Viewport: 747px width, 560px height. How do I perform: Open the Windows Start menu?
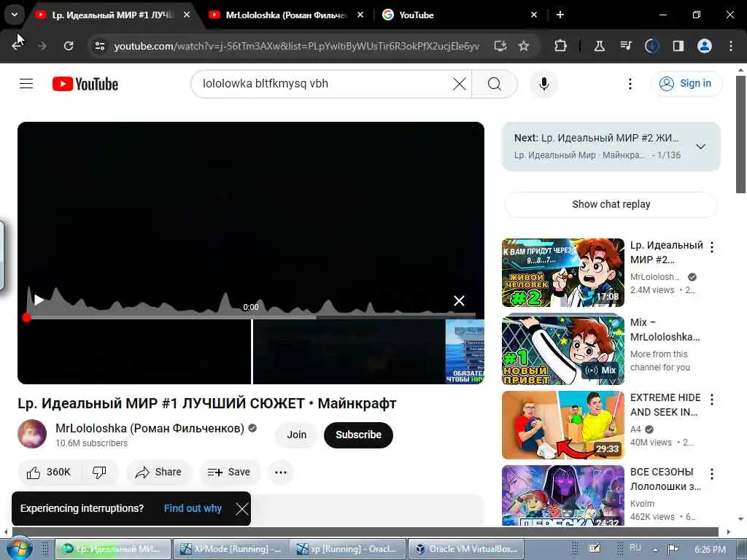point(19,548)
